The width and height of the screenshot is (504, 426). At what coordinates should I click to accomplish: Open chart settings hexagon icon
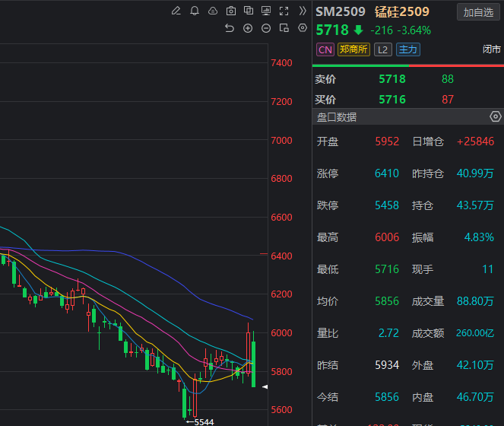pyautogui.click(x=303, y=28)
